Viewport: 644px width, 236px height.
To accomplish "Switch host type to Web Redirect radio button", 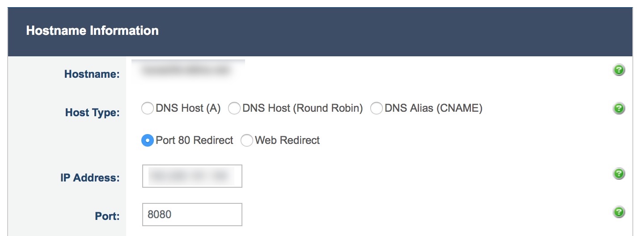I will [x=247, y=140].
